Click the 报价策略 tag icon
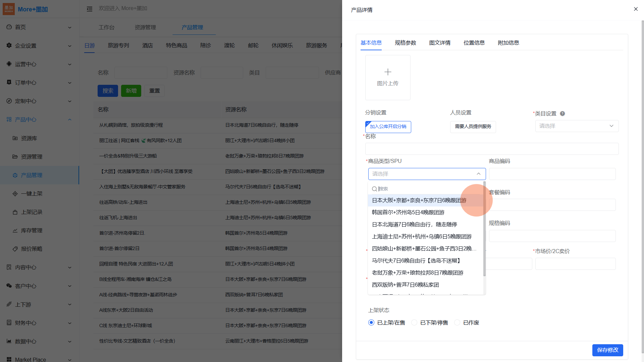The width and height of the screenshot is (644, 362). point(15,249)
